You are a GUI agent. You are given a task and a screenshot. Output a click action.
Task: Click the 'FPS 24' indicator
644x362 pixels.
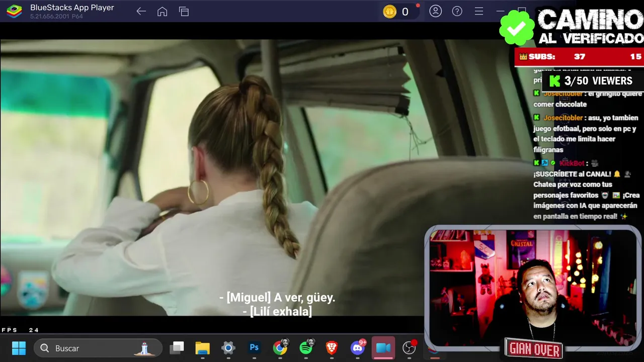20,330
